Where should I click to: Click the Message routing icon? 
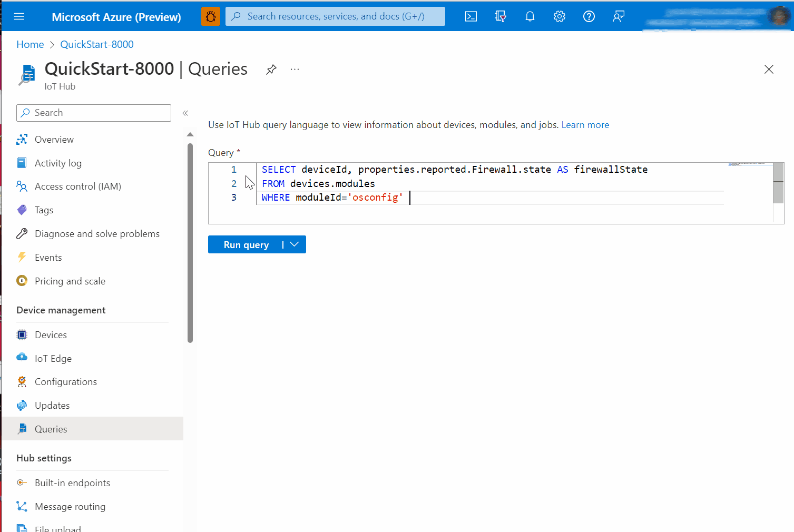coord(22,506)
